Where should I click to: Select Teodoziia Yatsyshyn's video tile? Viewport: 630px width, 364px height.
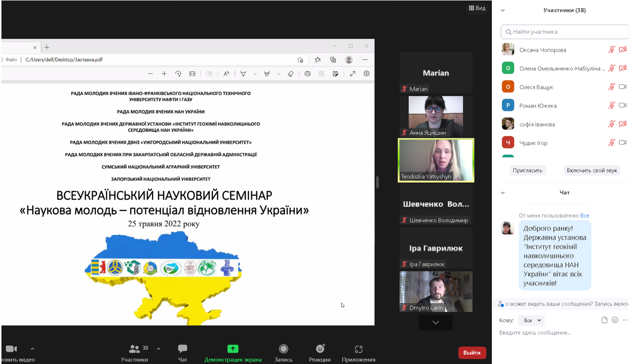[x=436, y=160]
